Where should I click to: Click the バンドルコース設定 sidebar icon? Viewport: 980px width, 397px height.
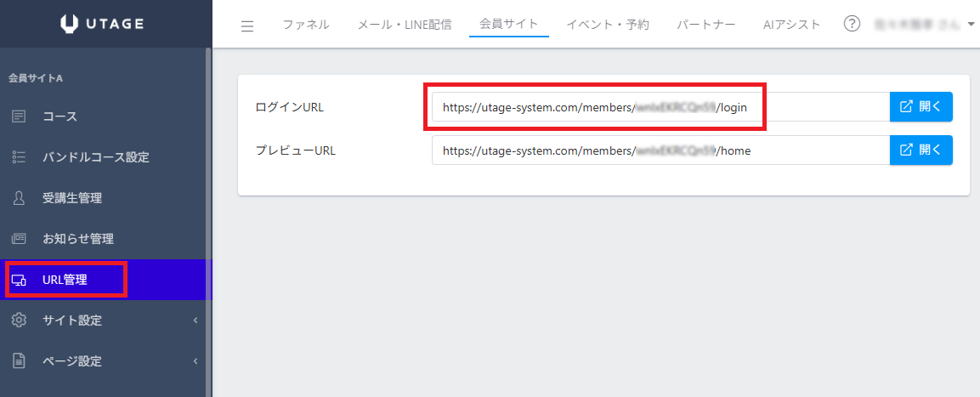coord(19,157)
